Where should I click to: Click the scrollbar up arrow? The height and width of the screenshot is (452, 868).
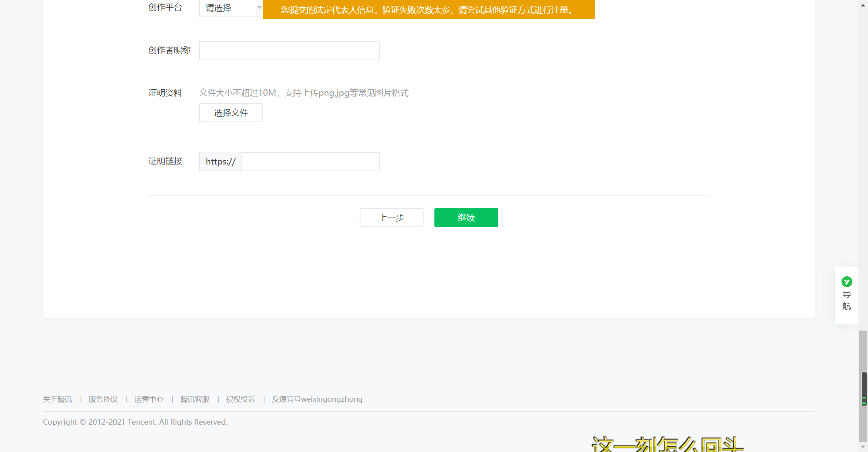coord(863,5)
